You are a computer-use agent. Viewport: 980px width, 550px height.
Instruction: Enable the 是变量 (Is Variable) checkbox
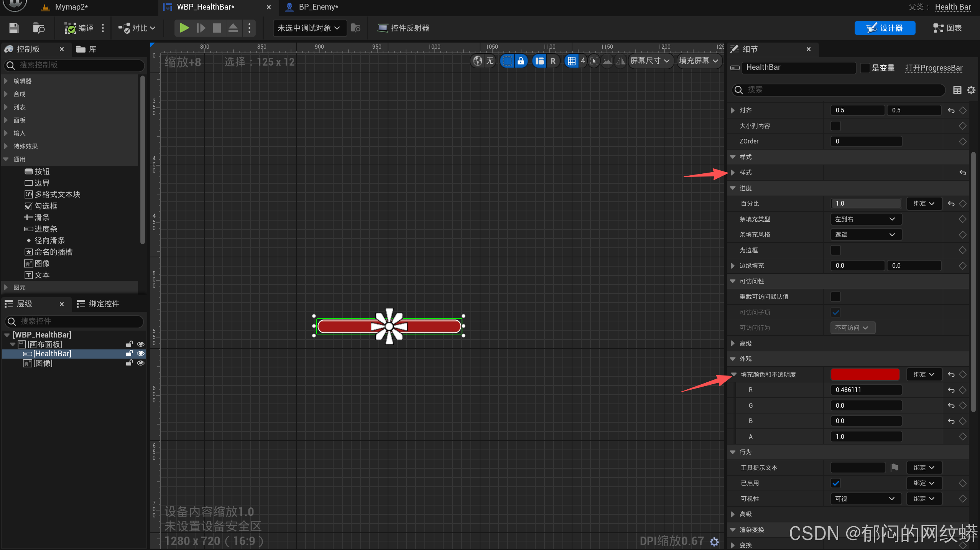(865, 68)
